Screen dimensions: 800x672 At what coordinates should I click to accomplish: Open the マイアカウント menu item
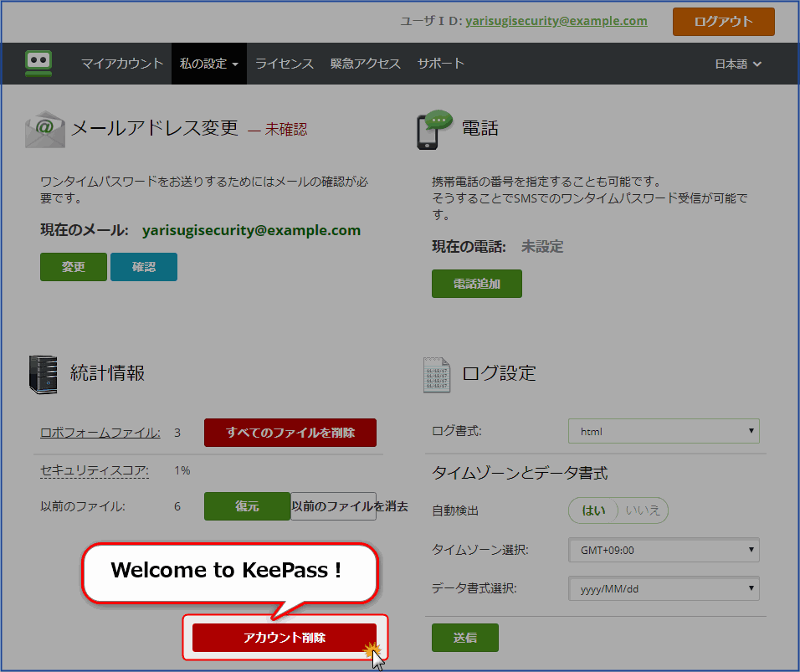tap(122, 64)
